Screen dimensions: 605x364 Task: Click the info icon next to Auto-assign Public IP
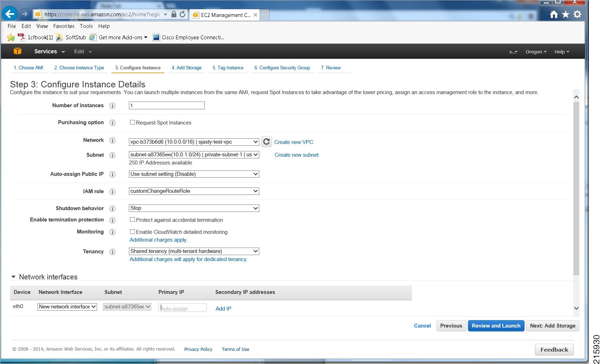coord(112,174)
